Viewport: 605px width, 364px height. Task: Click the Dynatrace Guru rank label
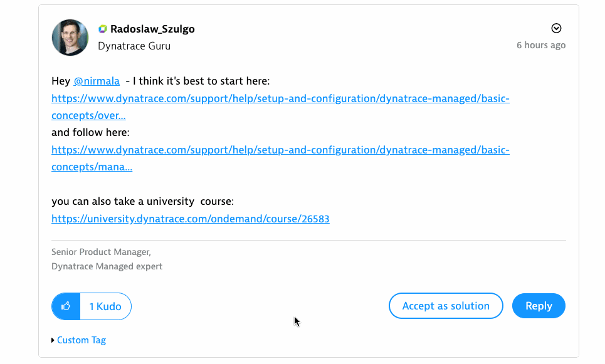tap(134, 46)
